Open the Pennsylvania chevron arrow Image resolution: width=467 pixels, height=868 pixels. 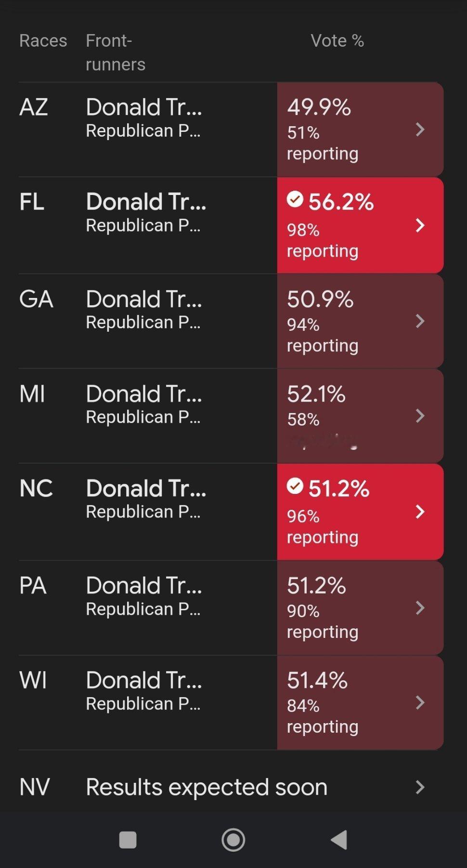tap(420, 608)
